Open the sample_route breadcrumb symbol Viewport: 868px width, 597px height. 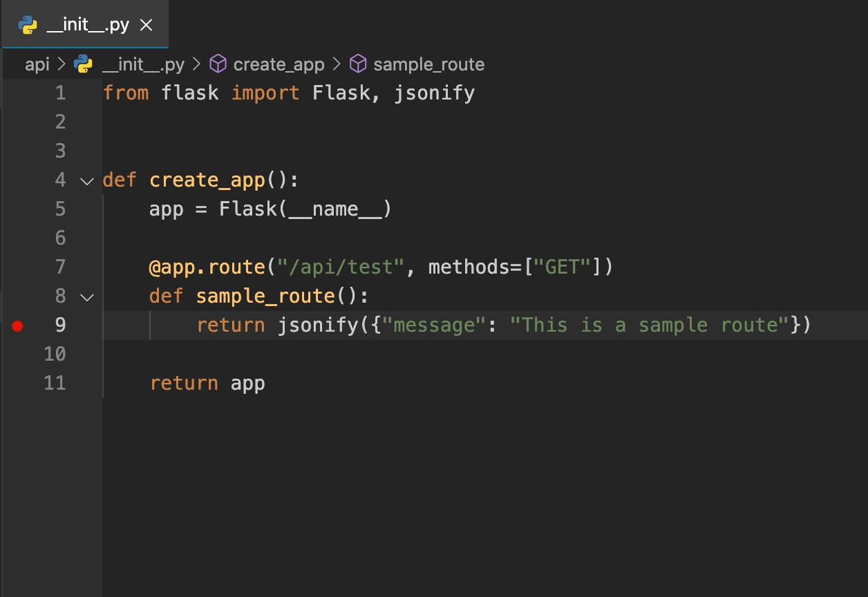(x=428, y=65)
